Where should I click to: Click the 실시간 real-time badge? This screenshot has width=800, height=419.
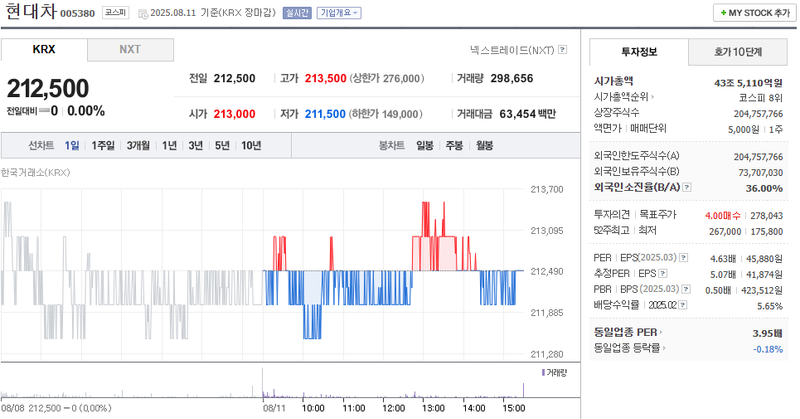coord(297,13)
